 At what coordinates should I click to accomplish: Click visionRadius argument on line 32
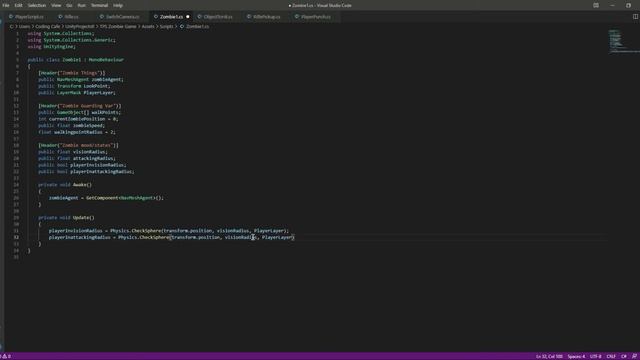[x=241, y=237]
